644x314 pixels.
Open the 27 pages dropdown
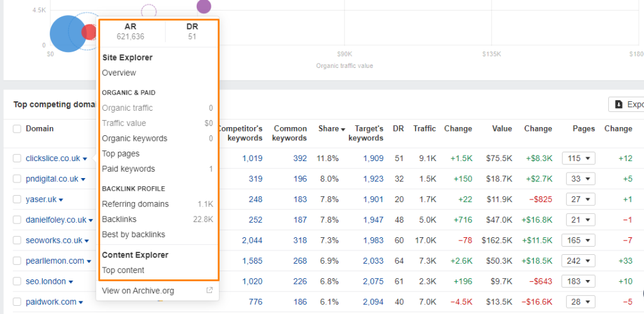pos(580,199)
